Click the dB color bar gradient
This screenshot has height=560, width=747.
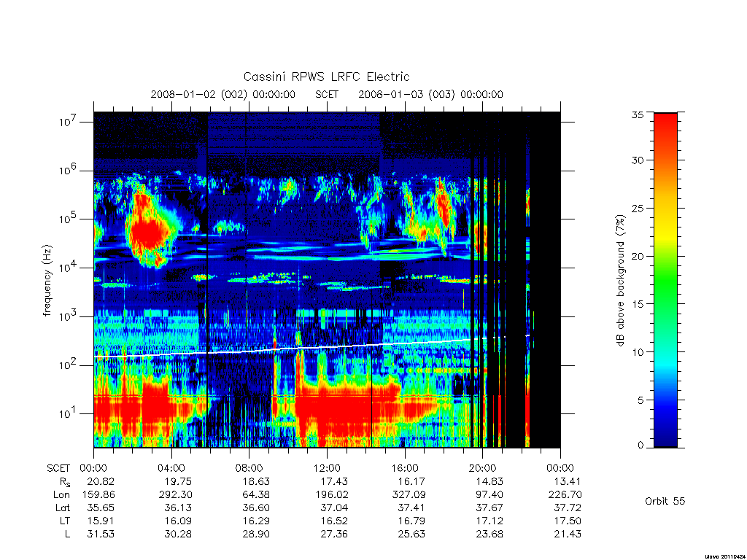pyautogui.click(x=665, y=280)
